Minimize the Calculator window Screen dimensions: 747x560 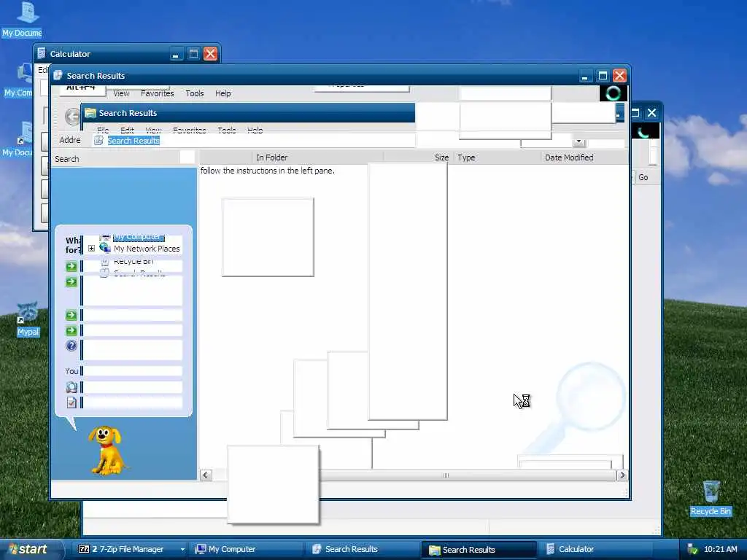pos(176,54)
